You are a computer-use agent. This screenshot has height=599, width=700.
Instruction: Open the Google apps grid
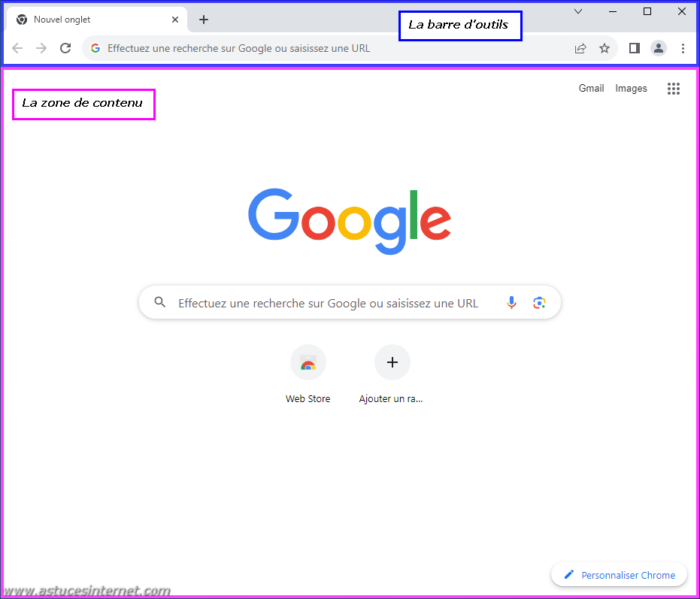673,89
